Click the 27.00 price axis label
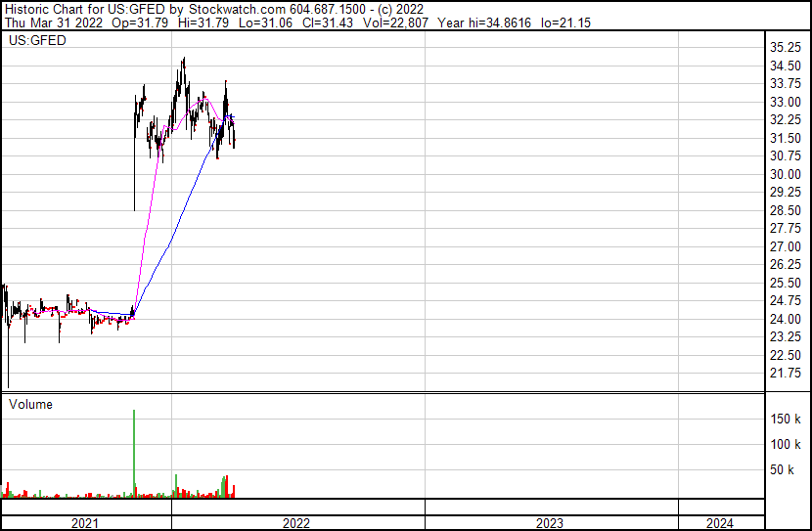 point(787,246)
